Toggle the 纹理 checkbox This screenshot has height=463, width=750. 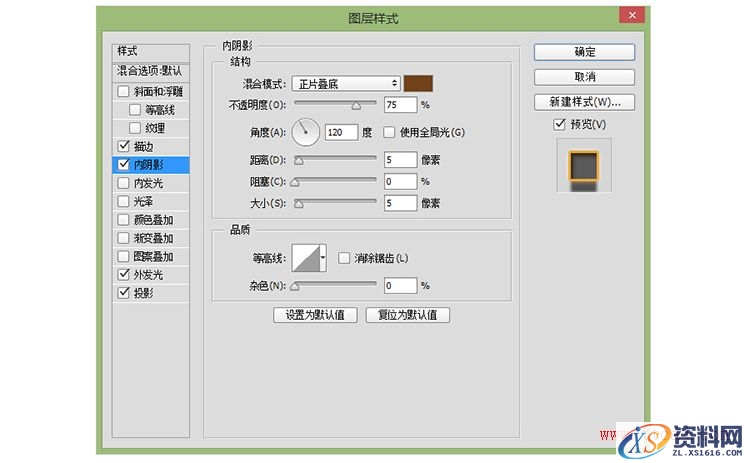[x=135, y=128]
